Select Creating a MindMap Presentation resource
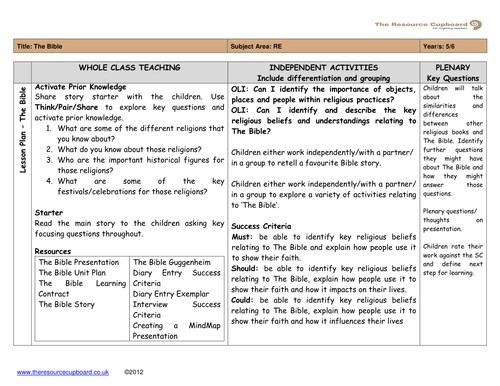The width and height of the screenshot is (500, 386). coord(177,331)
